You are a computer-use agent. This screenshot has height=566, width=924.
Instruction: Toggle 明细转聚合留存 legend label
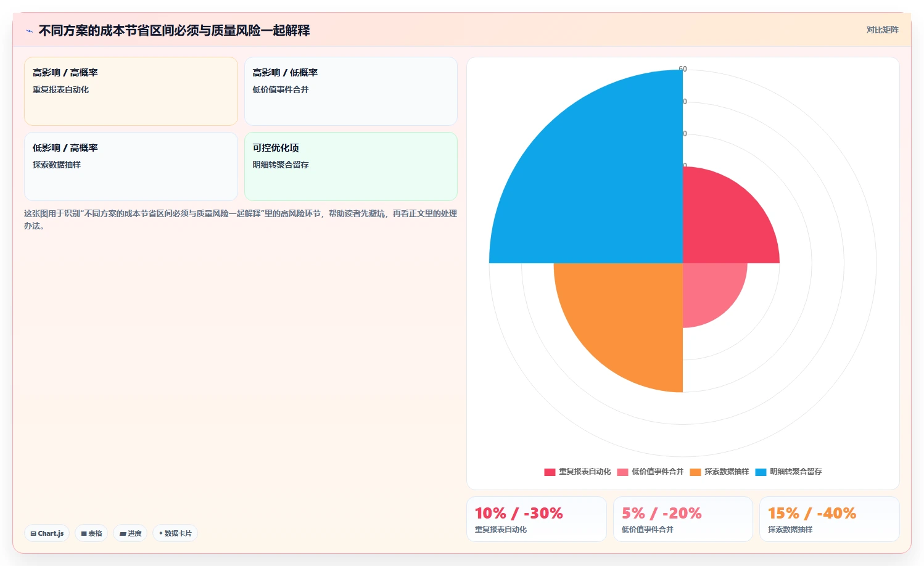pos(796,472)
